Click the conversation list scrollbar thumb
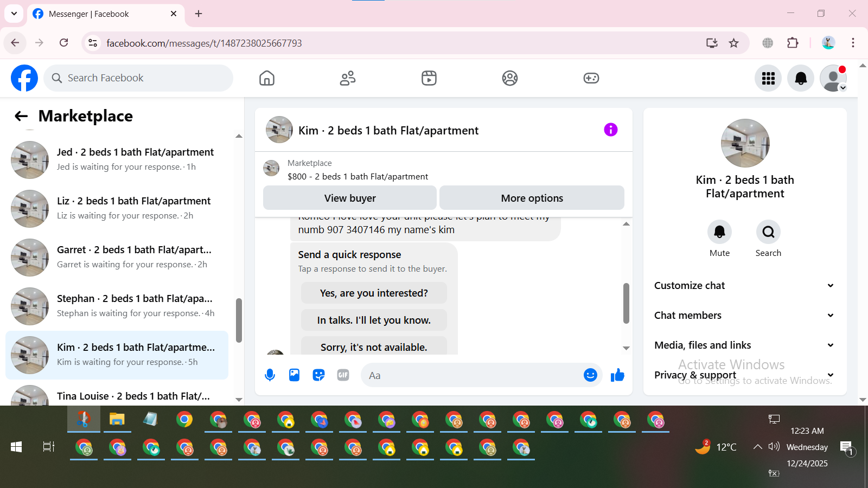 pyautogui.click(x=239, y=320)
